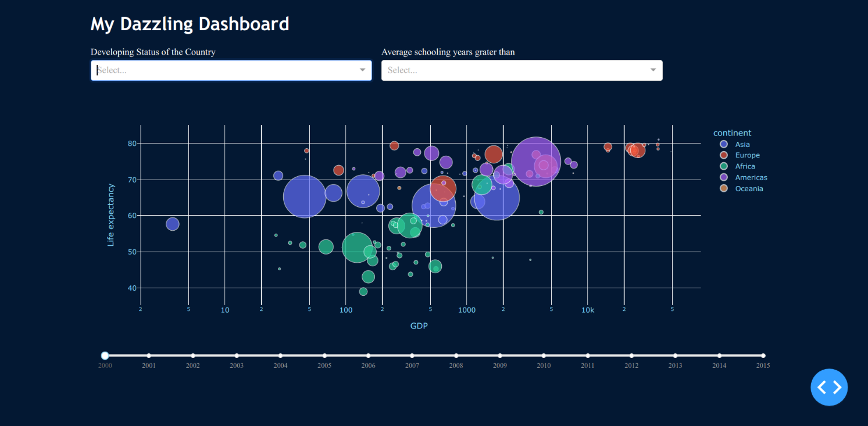Click the Developing Status select field
Image resolution: width=868 pixels, height=426 pixels.
click(x=227, y=70)
